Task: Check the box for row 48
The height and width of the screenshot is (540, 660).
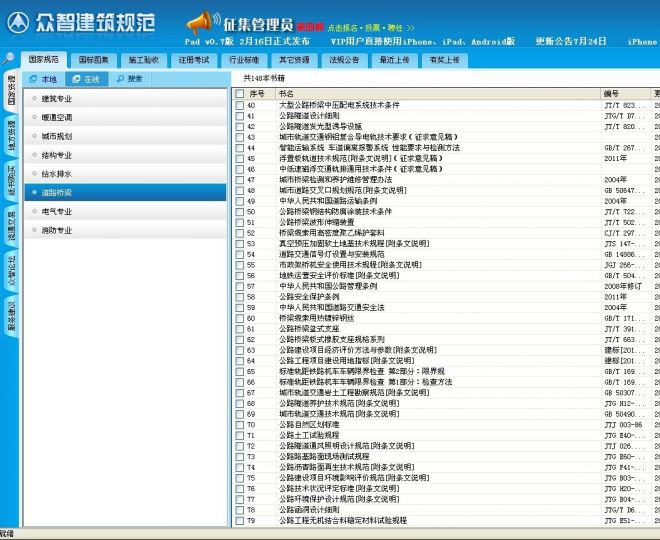Action: (x=240, y=190)
